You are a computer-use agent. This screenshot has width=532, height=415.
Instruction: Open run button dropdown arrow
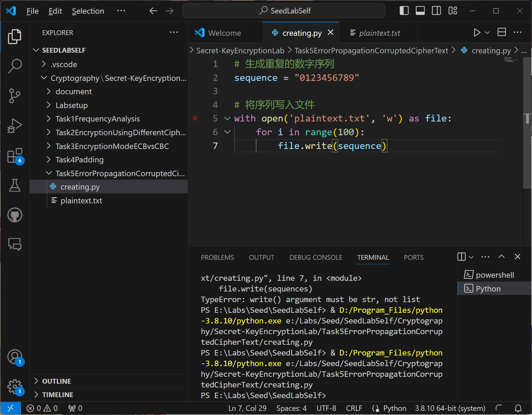click(487, 32)
